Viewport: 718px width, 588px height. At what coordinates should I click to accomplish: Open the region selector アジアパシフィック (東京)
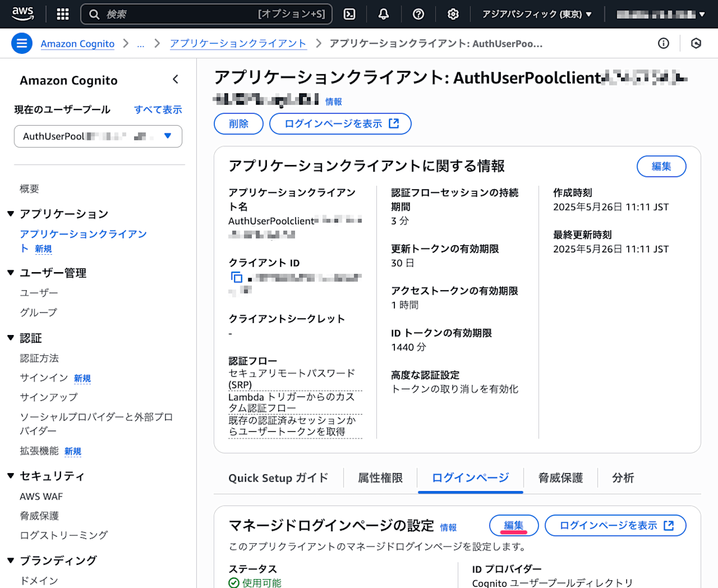[x=537, y=14]
